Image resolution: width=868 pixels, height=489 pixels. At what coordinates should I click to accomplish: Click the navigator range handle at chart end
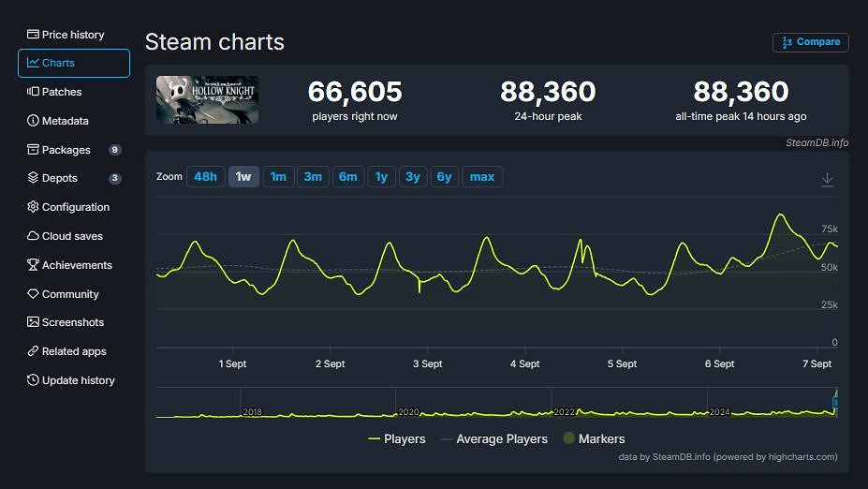833,403
